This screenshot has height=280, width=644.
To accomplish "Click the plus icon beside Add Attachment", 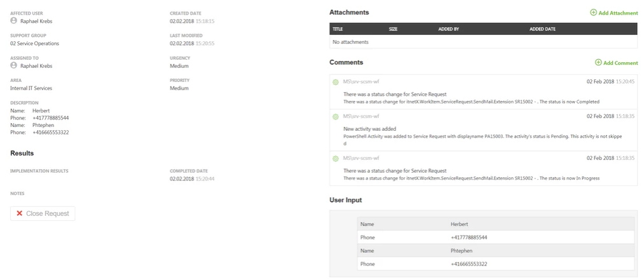I will tap(594, 12).
